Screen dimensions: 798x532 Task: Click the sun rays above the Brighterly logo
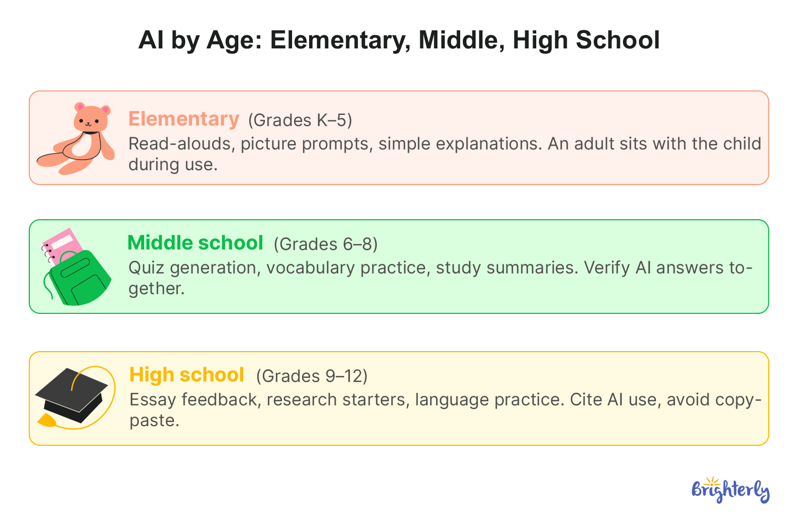click(712, 481)
